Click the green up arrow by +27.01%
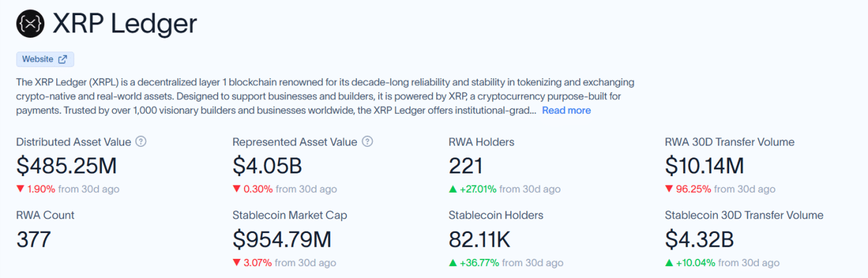Screen dimensions: 868x278 [453, 189]
